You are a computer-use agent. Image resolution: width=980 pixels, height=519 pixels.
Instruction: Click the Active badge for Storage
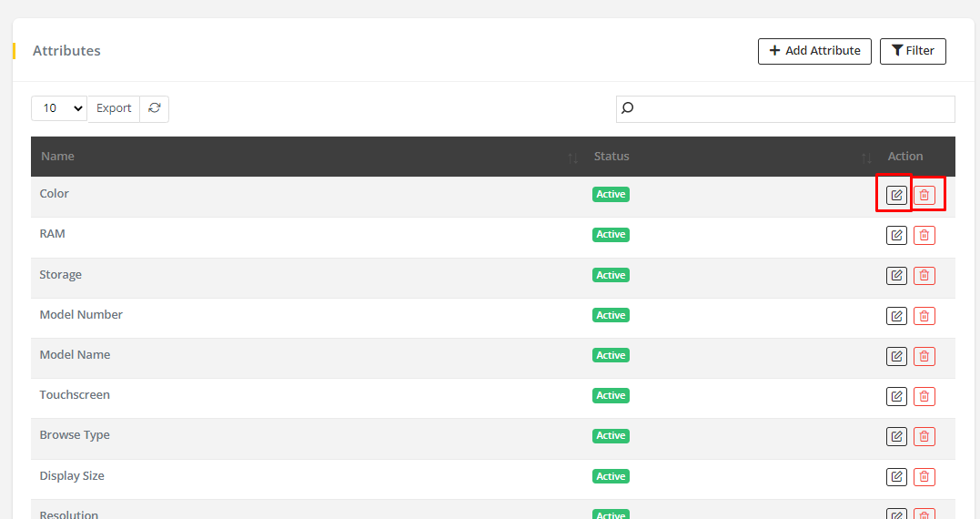[x=611, y=275]
